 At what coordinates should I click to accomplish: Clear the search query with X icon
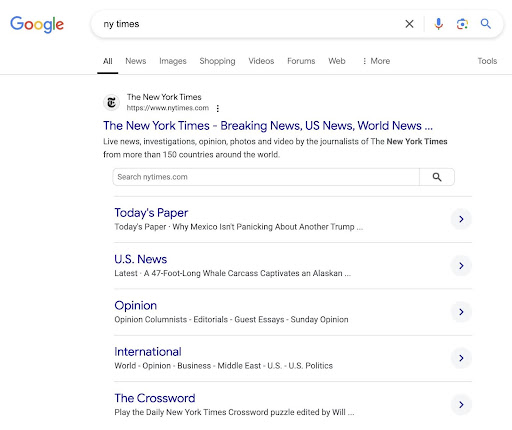pyautogui.click(x=409, y=24)
